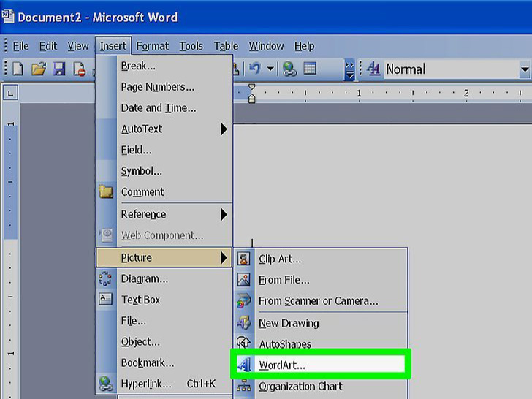Choose Hyperlink... Ctrl+K menu entry
532x399 pixels.
[164, 384]
